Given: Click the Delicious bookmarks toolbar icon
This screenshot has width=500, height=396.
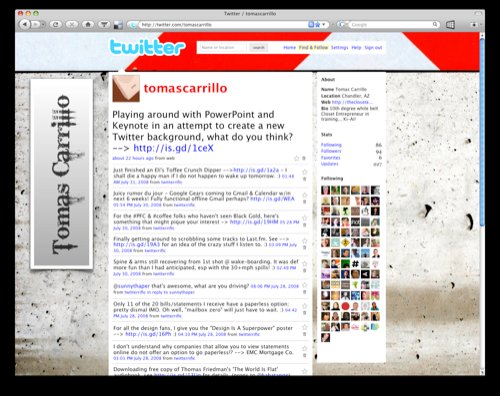Looking at the screenshot, I should click(x=118, y=25).
